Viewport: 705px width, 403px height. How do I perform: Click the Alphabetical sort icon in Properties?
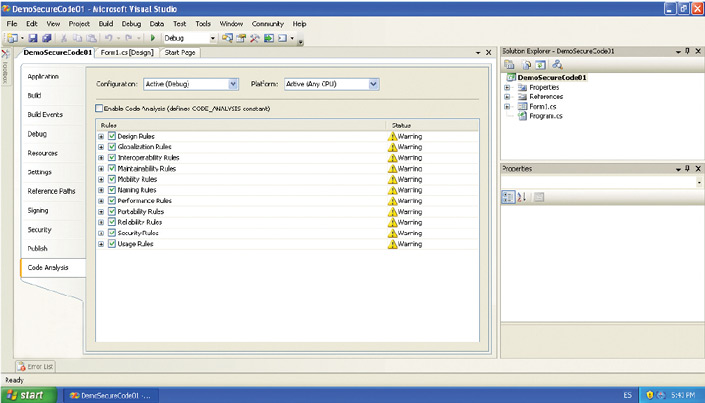click(x=521, y=197)
